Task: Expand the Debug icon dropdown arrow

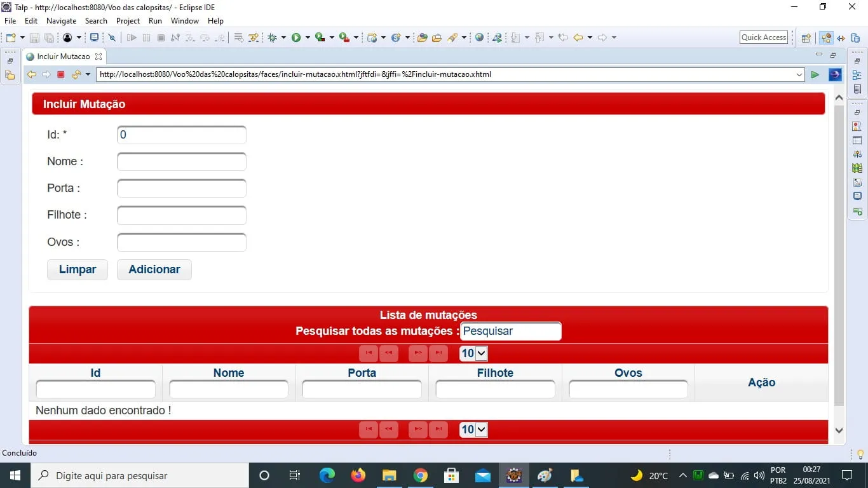Action: pyautogui.click(x=283, y=38)
